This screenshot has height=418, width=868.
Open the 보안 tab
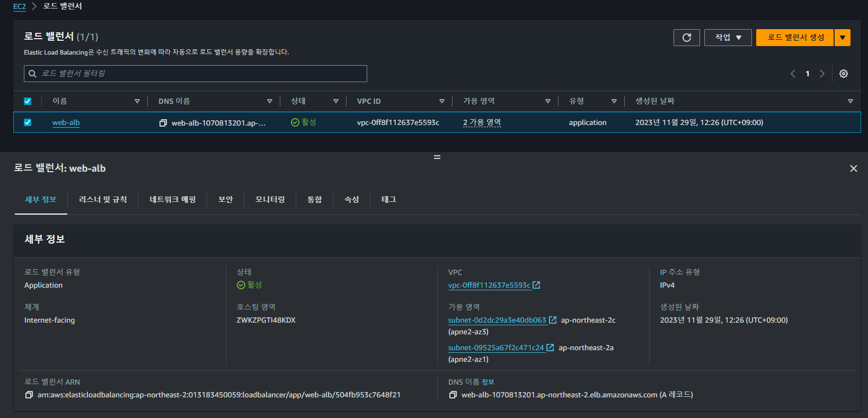(x=226, y=200)
